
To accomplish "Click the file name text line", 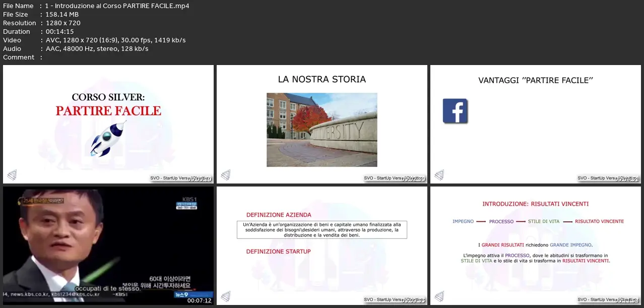I will [x=96, y=6].
